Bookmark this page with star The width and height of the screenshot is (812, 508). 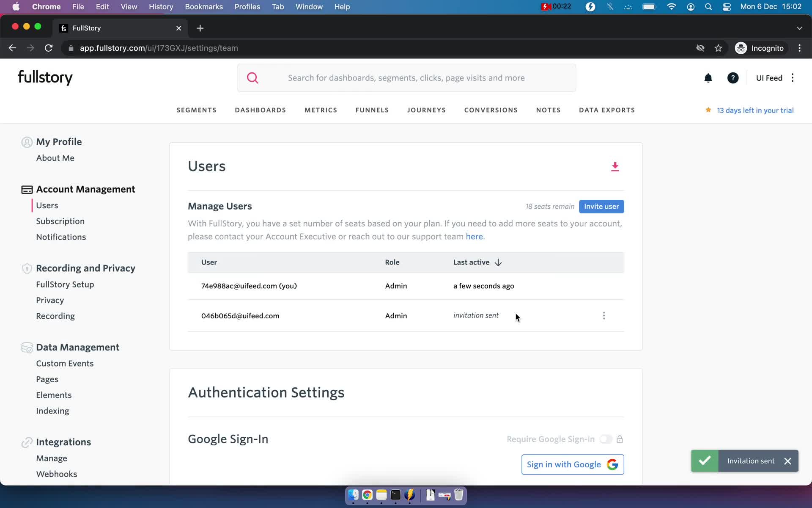(x=718, y=48)
